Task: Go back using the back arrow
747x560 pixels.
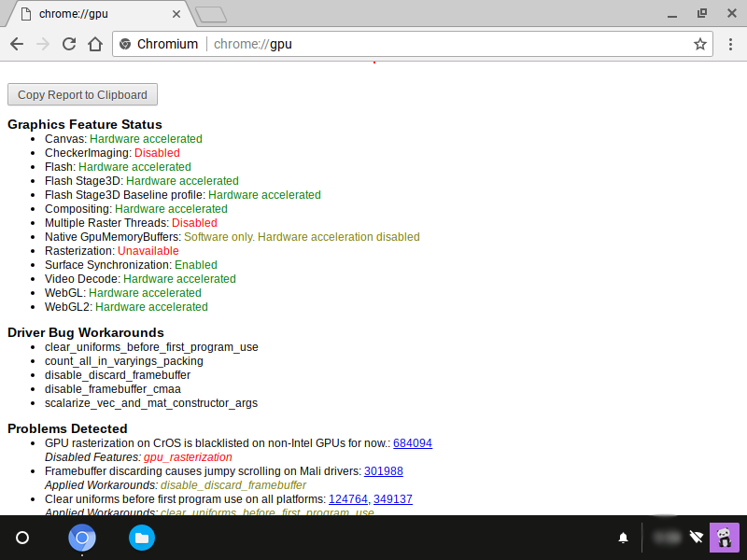Action: tap(17, 44)
